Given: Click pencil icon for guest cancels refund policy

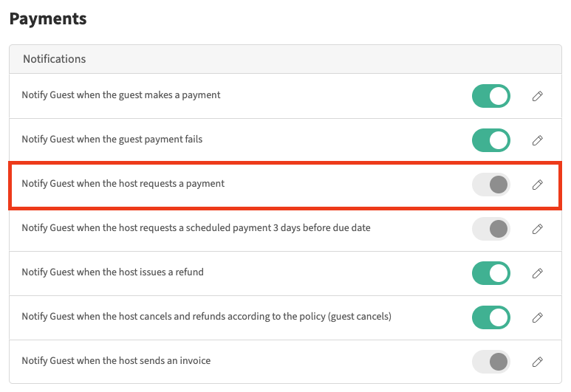Looking at the screenshot, I should click(x=538, y=317).
